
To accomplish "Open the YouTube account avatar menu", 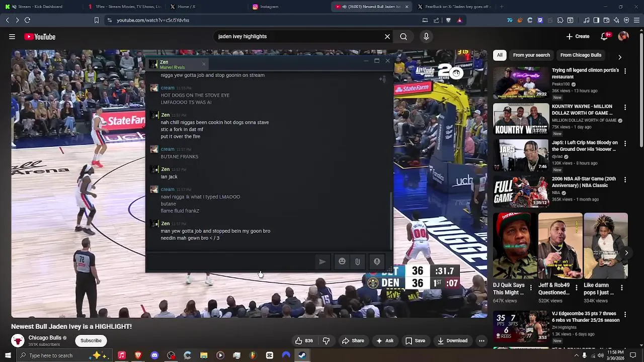I will [623, 36].
